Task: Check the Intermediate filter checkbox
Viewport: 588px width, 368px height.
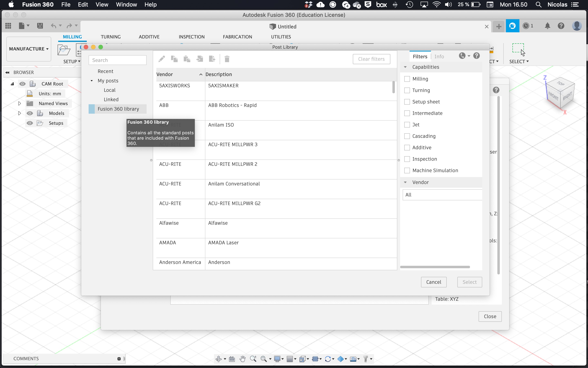Action: tap(407, 113)
